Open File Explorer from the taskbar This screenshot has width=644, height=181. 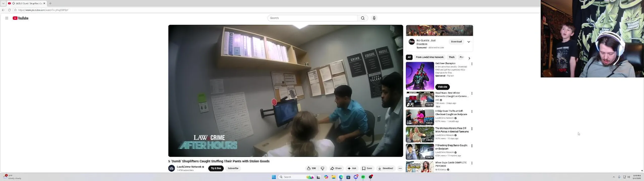[x=333, y=177]
